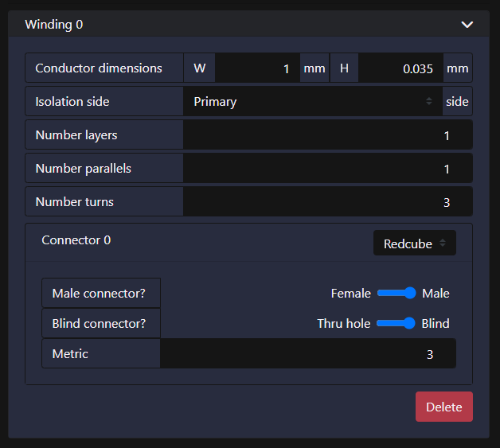
Task: Click the Number parallels input field
Action: pyautogui.click(x=327, y=168)
